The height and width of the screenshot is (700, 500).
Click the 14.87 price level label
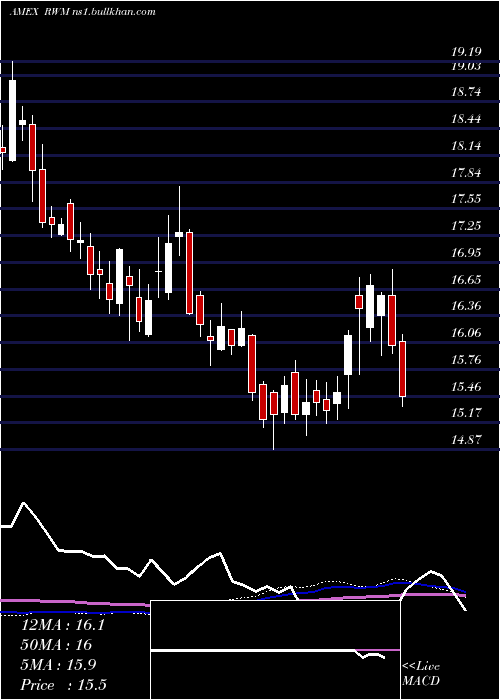[x=466, y=440]
